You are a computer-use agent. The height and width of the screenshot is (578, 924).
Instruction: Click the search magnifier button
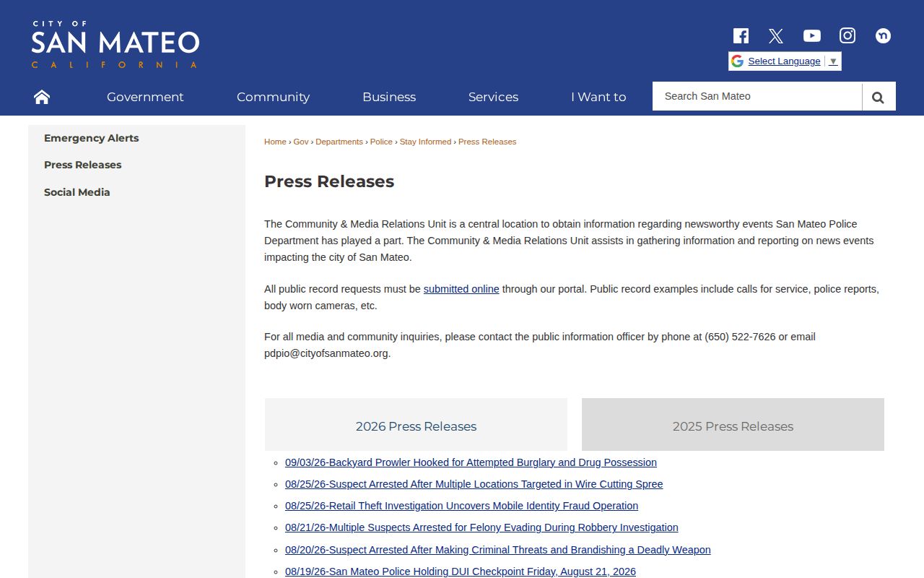pyautogui.click(x=879, y=96)
